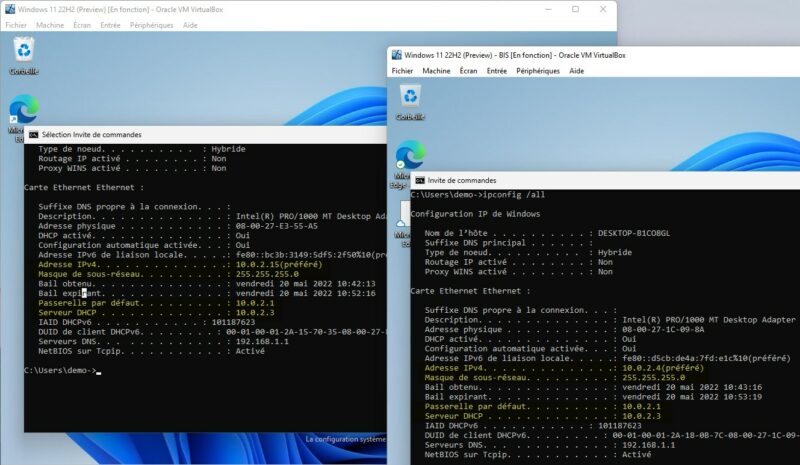Click the VirtualBox icon in the BIS window's title bar

tap(396, 55)
